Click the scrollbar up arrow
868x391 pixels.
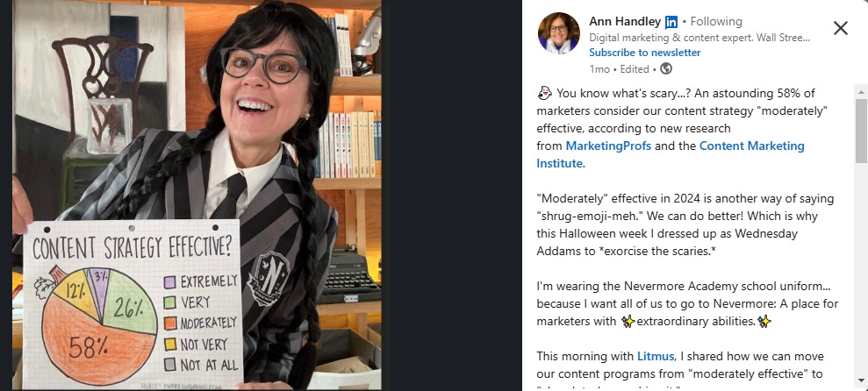[861, 92]
